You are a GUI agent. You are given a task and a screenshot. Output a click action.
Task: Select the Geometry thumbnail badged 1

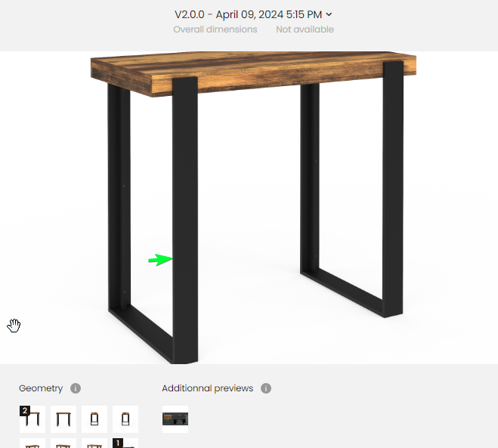125,443
